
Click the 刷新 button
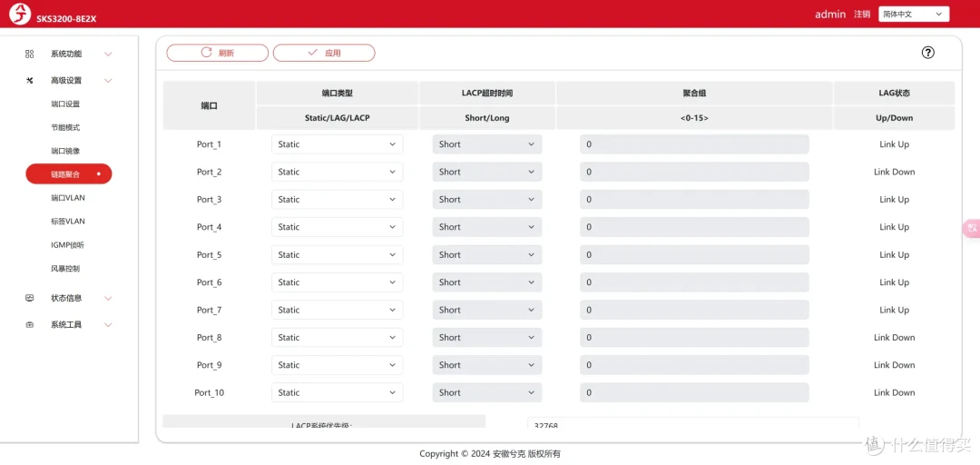218,53
